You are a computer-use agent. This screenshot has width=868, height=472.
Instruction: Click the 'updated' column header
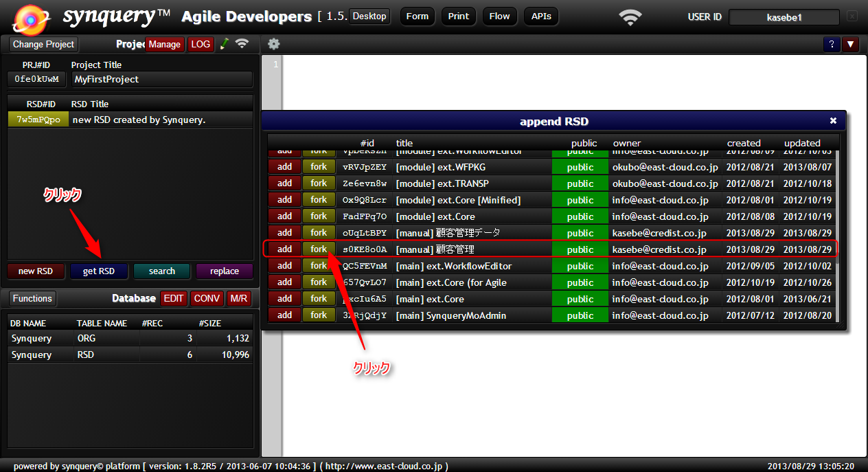click(802, 144)
